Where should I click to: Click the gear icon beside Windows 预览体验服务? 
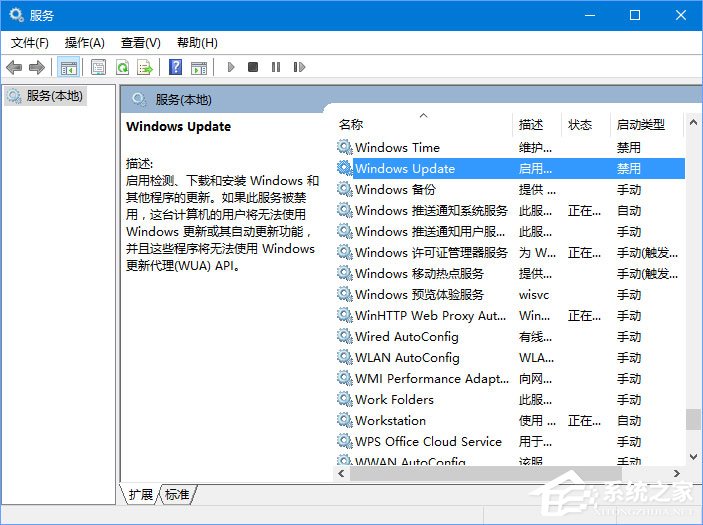(x=344, y=294)
